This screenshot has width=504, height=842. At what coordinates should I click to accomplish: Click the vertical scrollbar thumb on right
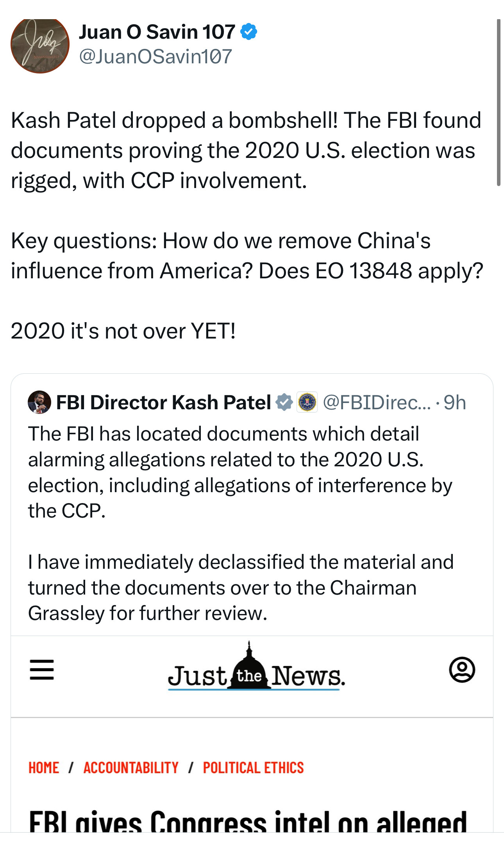[499, 102]
